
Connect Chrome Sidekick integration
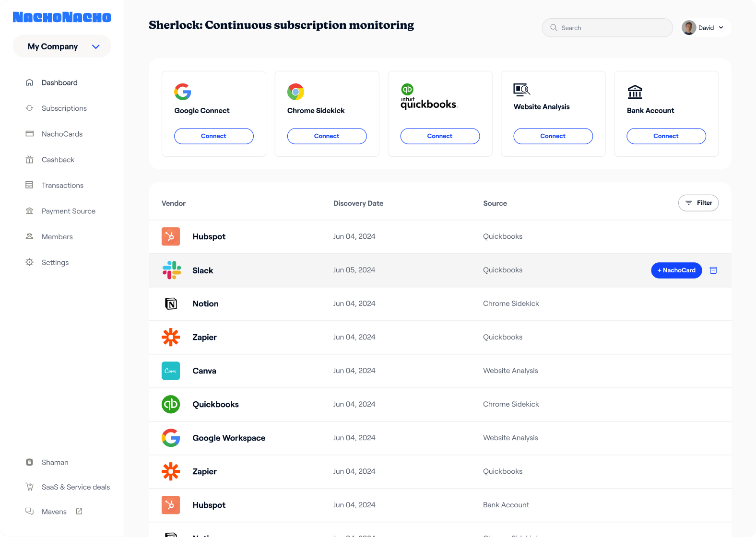(x=327, y=136)
